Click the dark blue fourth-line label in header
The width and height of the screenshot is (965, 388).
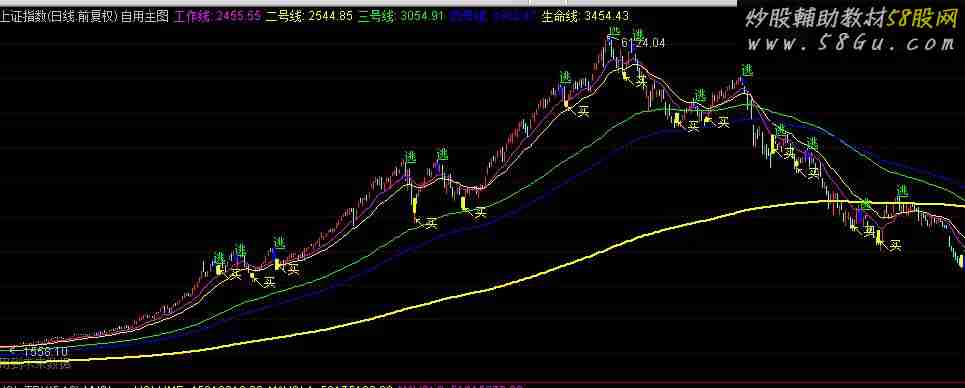coord(492,17)
